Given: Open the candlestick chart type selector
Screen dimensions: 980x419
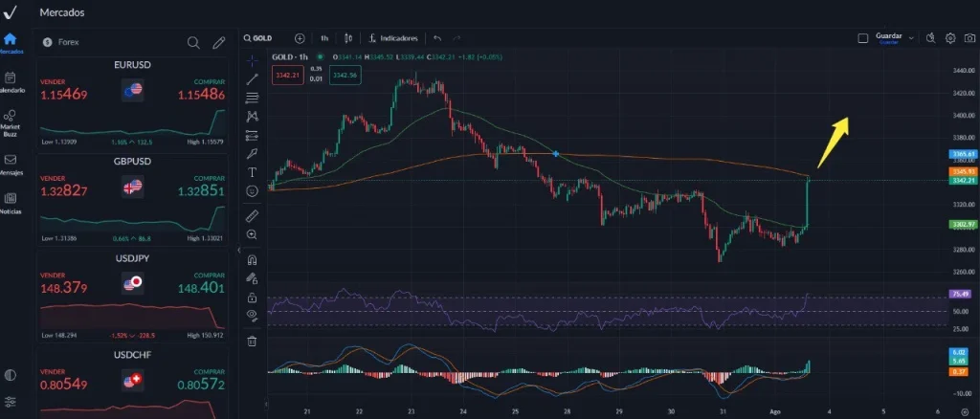Looking at the screenshot, I should pyautogui.click(x=348, y=38).
